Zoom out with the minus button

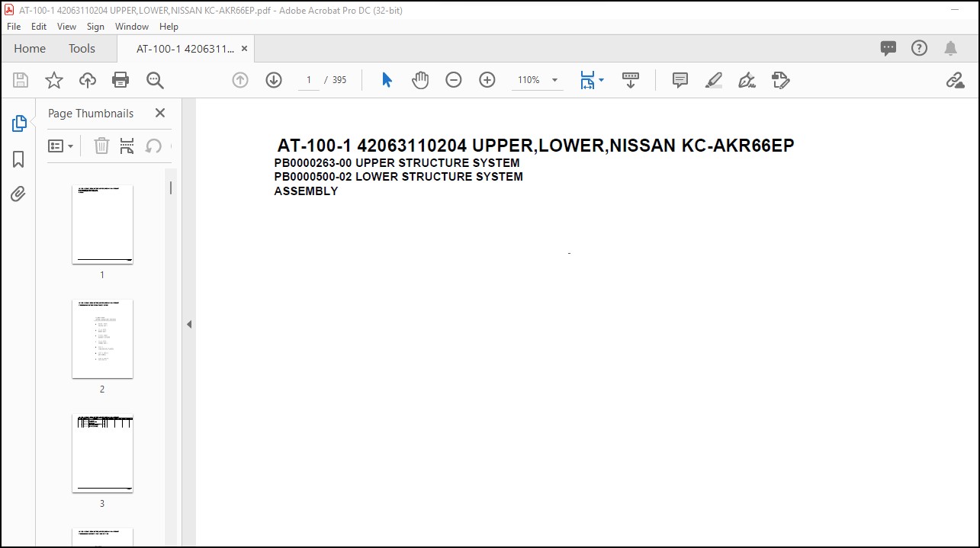point(454,80)
